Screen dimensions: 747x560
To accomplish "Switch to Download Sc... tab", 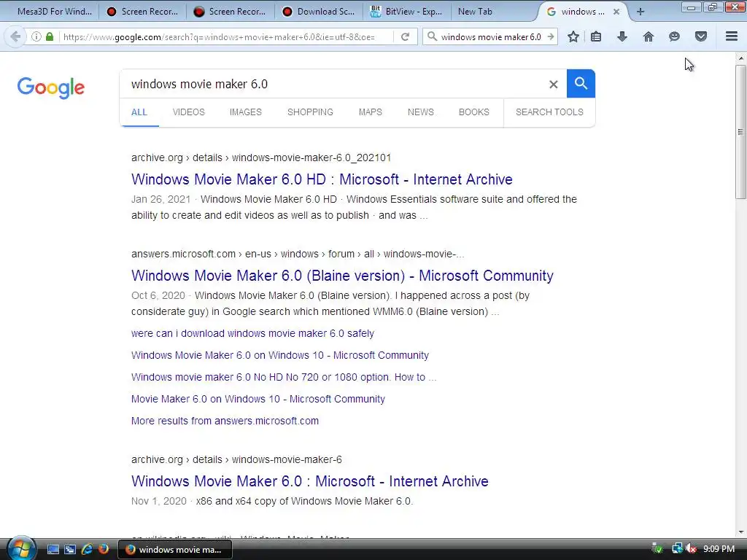I will pos(320,12).
